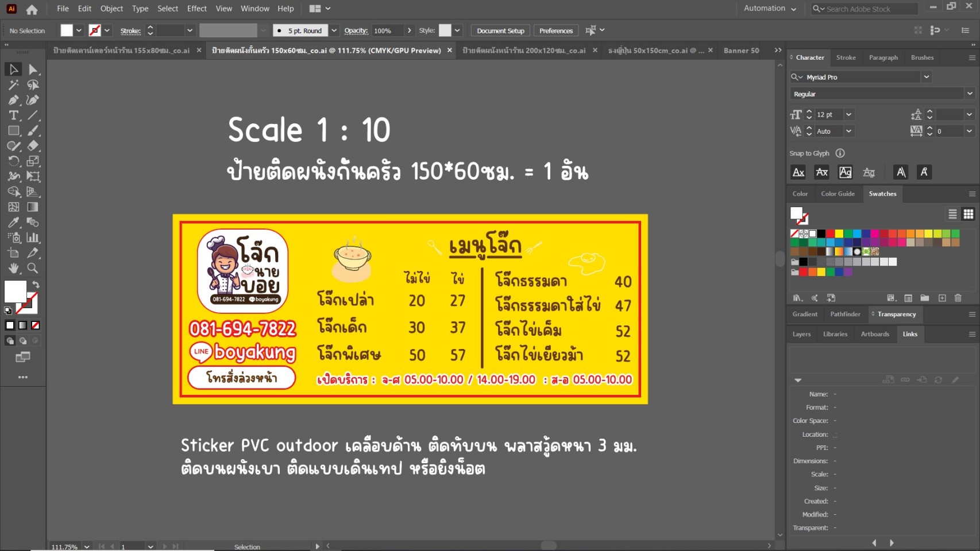
Task: Switch to the Color Guide tab
Action: (838, 193)
